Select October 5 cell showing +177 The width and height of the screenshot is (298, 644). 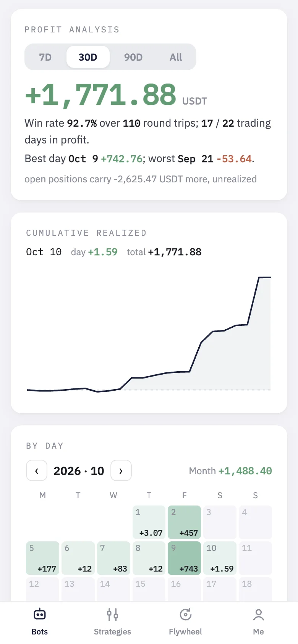click(42, 558)
